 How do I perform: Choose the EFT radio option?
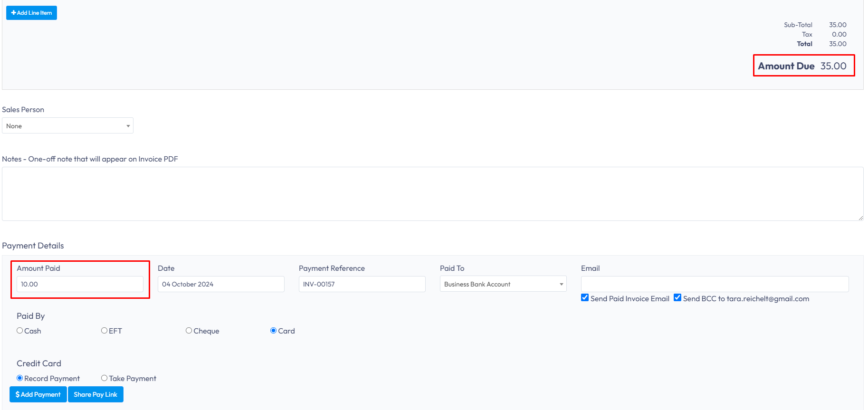click(104, 331)
